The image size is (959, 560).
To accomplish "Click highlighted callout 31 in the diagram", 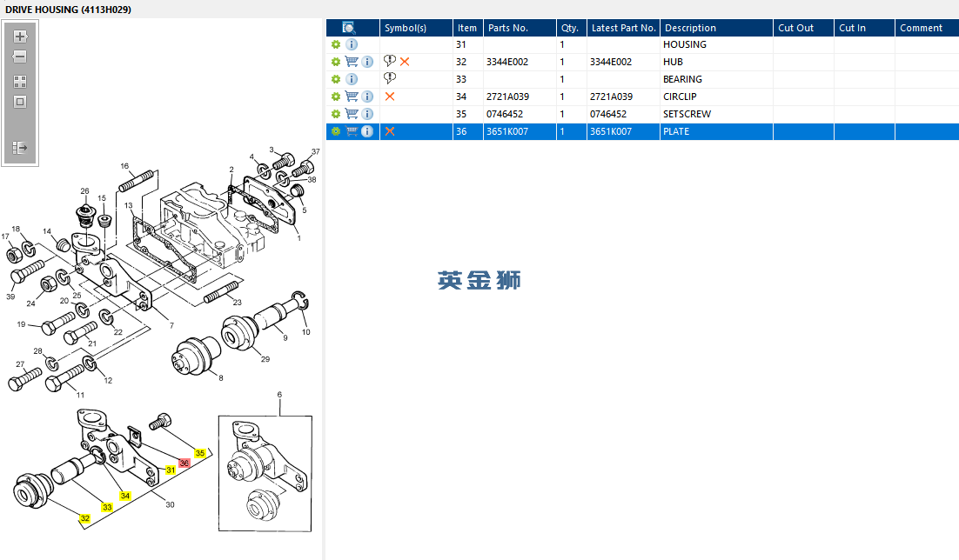I will pos(171,470).
